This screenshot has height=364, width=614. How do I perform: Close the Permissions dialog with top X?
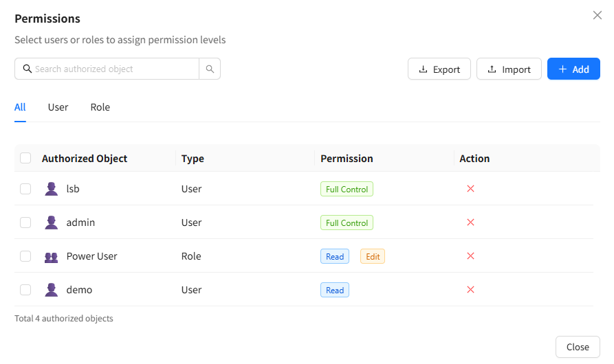pyautogui.click(x=597, y=15)
